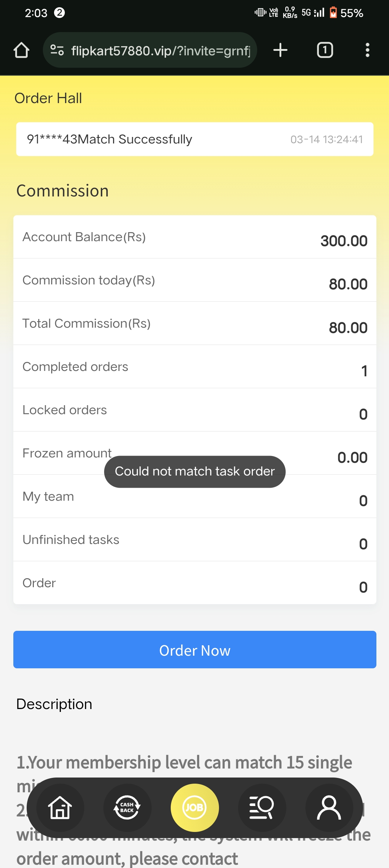Dismiss the Could not match toast

[194, 471]
